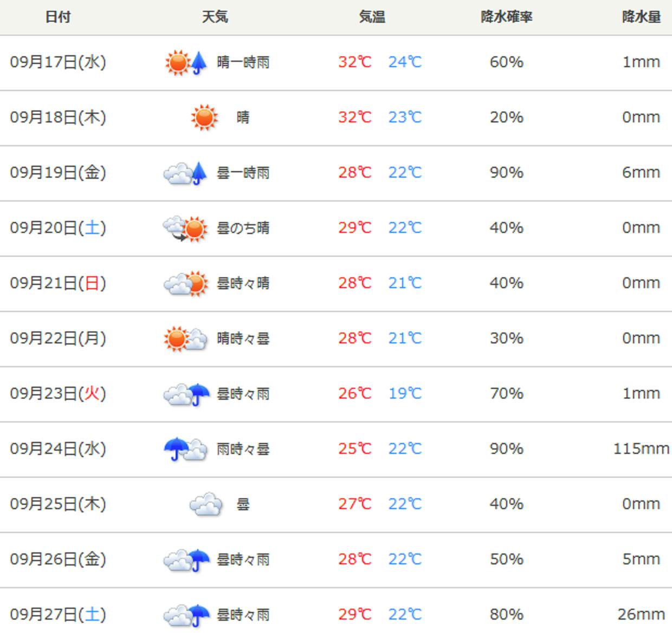Image resolution: width=672 pixels, height=638 pixels.
Task: Click the 日付 column header
Action: tap(58, 17)
